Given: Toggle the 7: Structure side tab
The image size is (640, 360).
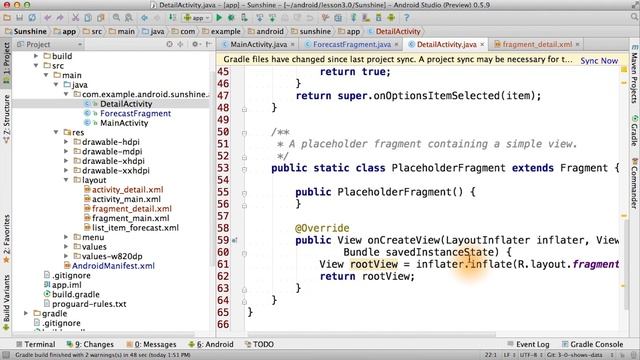Looking at the screenshot, I should click(x=6, y=118).
